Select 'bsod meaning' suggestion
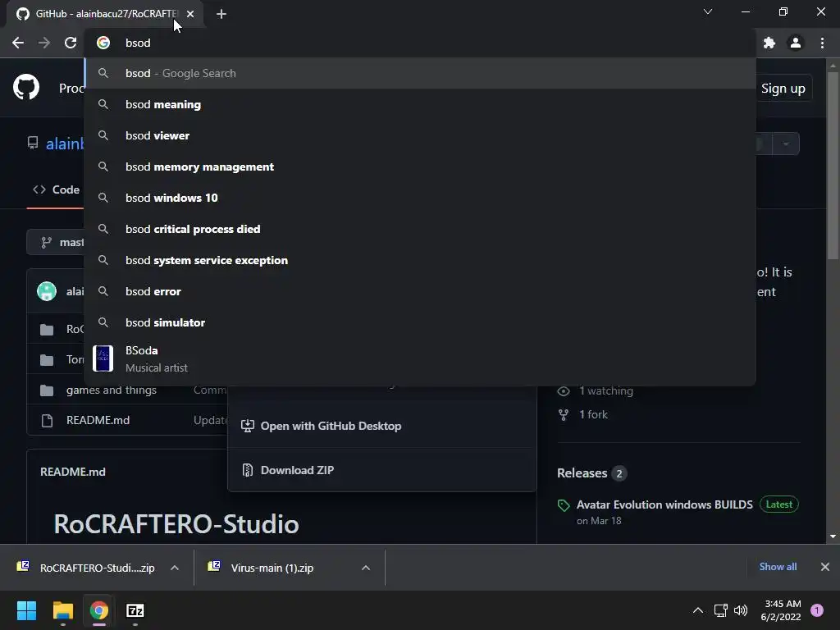This screenshot has height=630, width=840. coord(420,104)
